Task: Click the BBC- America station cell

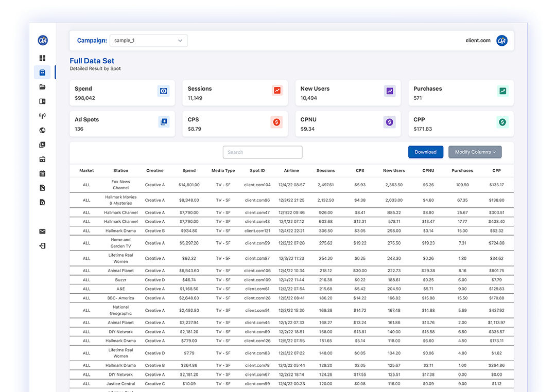Action: pyautogui.click(x=120, y=298)
